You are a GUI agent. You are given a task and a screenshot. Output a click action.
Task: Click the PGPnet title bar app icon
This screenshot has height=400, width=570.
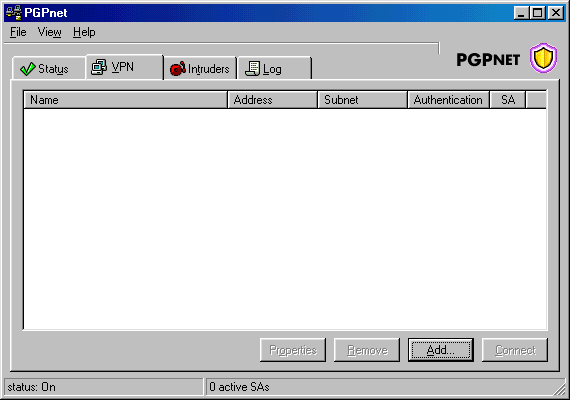14,13
